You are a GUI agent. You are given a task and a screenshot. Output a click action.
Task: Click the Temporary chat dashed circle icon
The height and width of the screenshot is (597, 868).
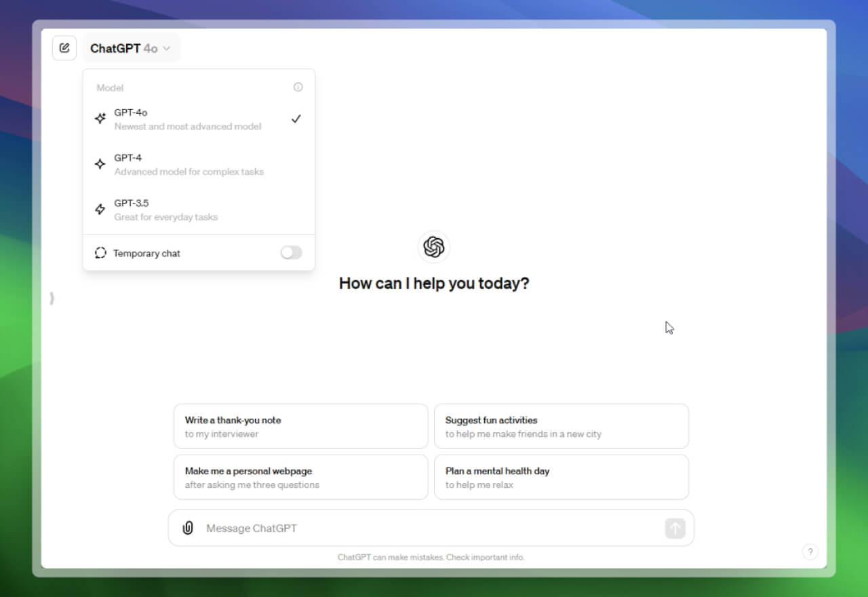click(x=100, y=253)
